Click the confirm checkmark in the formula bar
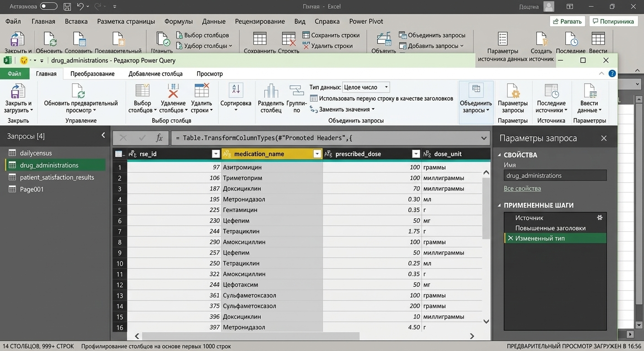644x351 pixels. tap(142, 138)
